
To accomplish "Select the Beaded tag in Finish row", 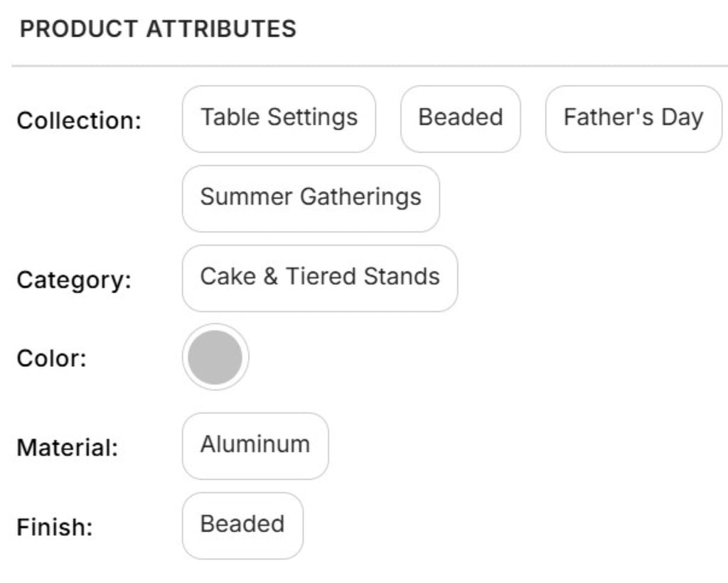I will [x=242, y=525].
